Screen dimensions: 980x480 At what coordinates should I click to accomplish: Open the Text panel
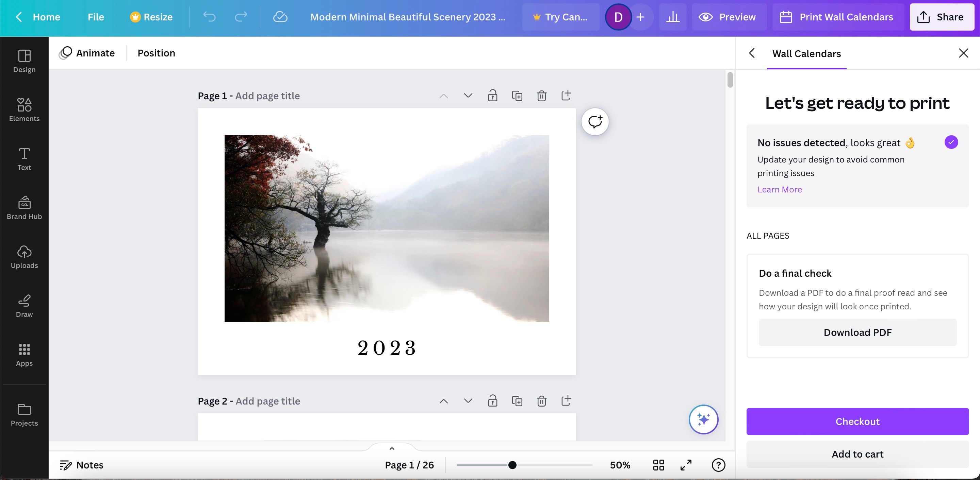coord(24,159)
